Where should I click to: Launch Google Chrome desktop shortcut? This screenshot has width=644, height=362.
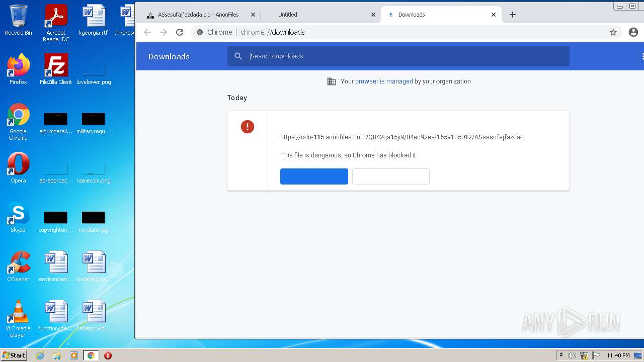pyautogui.click(x=18, y=122)
